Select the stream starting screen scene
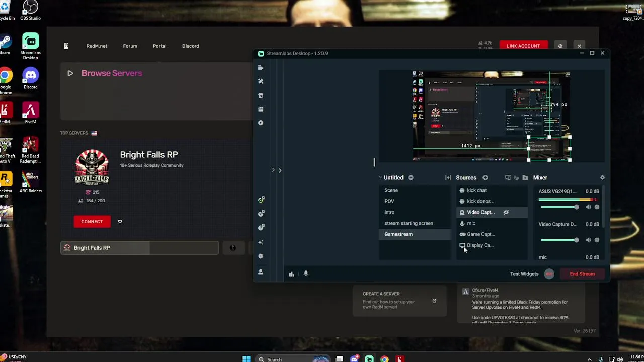The image size is (644, 362). (415, 223)
